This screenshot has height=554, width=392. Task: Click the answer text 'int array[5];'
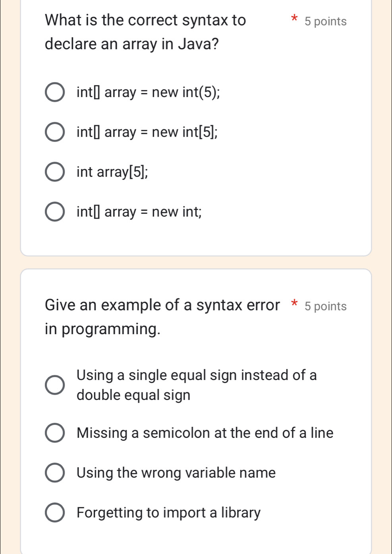(112, 171)
